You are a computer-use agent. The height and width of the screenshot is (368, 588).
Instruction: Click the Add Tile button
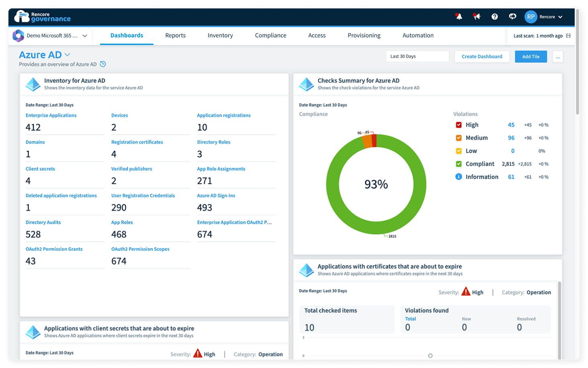point(531,57)
